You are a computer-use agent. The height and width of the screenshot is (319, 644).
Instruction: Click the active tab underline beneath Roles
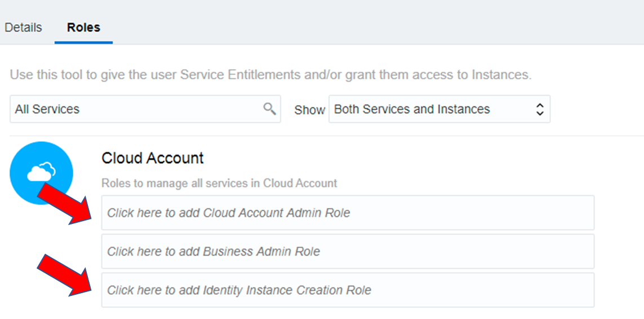83,42
